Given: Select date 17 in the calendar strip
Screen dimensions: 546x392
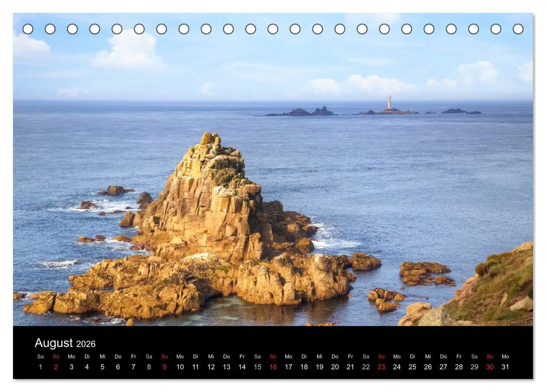Looking at the screenshot, I should coord(289,367).
